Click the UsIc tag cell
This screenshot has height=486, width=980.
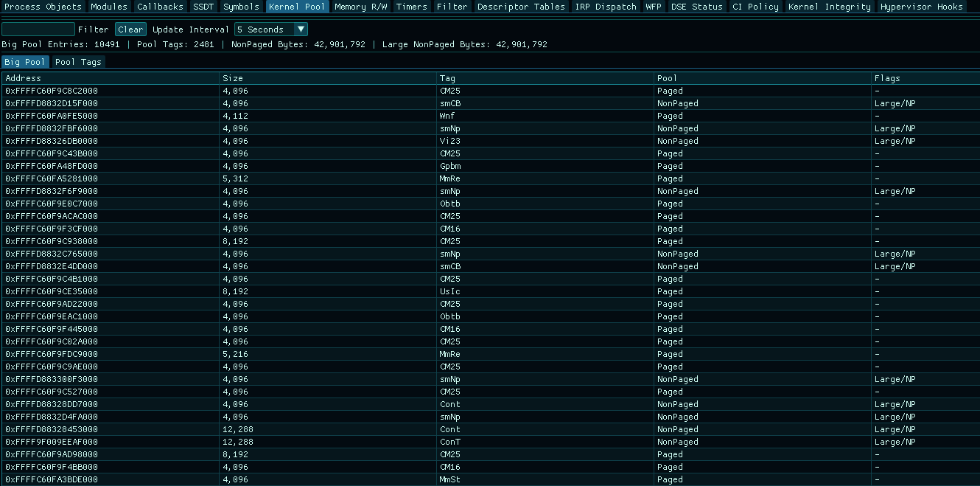click(545, 291)
